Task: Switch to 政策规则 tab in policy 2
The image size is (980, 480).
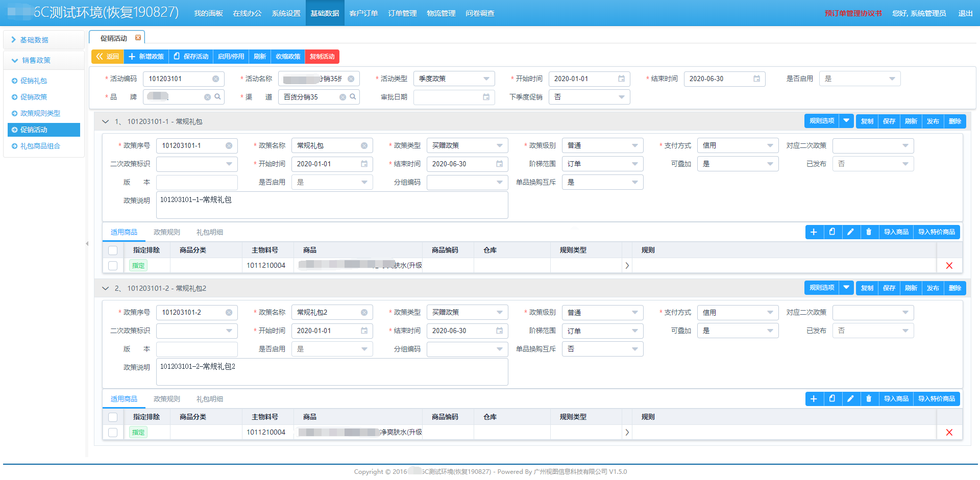Action: click(x=166, y=399)
